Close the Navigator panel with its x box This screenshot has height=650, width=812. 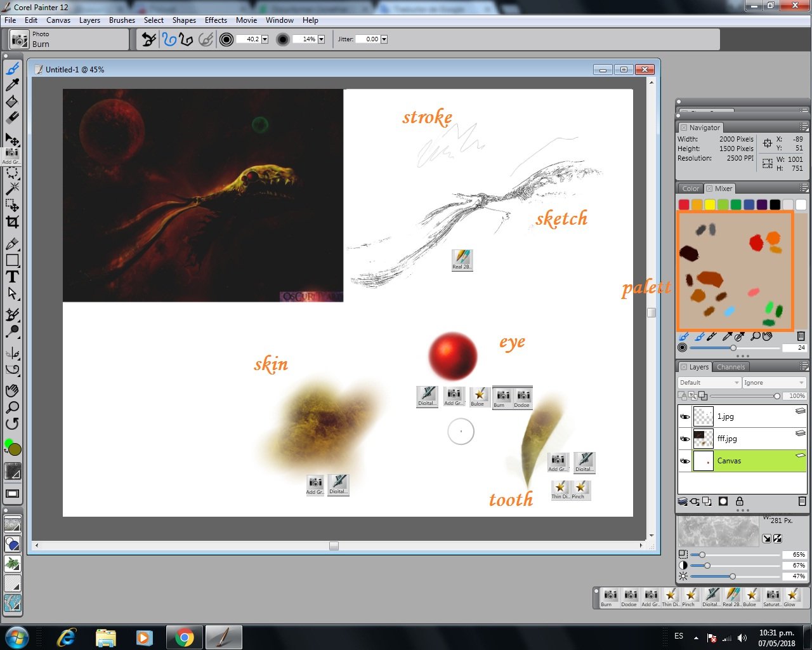[x=684, y=128]
